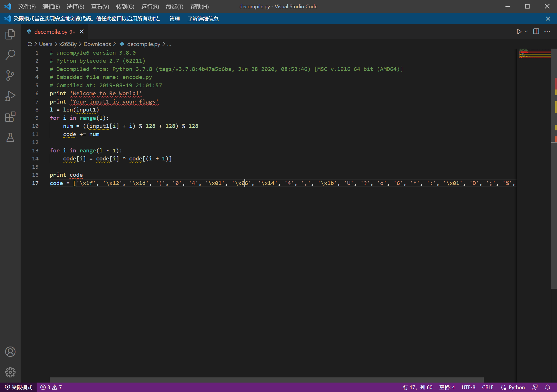
Task: Click the 了解详细信息 link
Action: click(x=203, y=19)
